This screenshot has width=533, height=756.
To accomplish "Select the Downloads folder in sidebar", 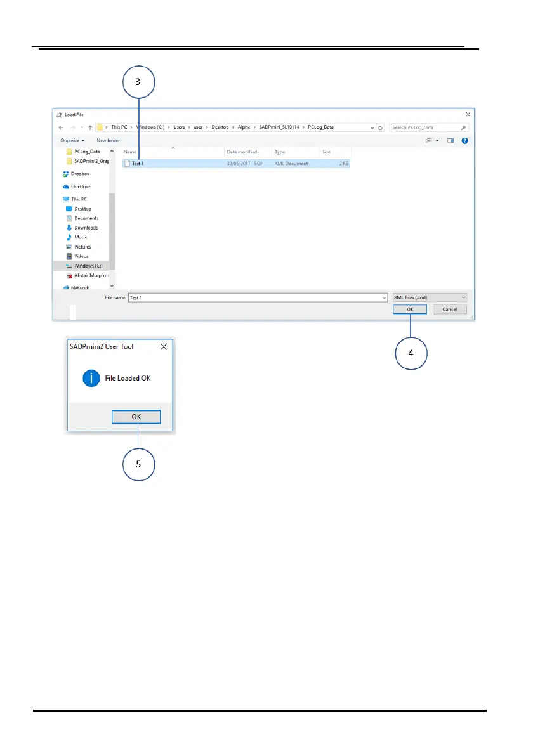I will point(85,228).
